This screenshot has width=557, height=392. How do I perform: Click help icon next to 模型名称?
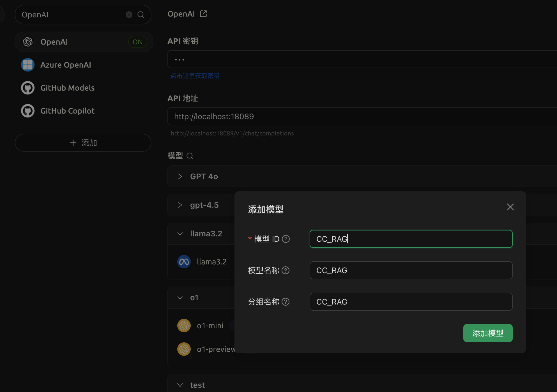286,270
